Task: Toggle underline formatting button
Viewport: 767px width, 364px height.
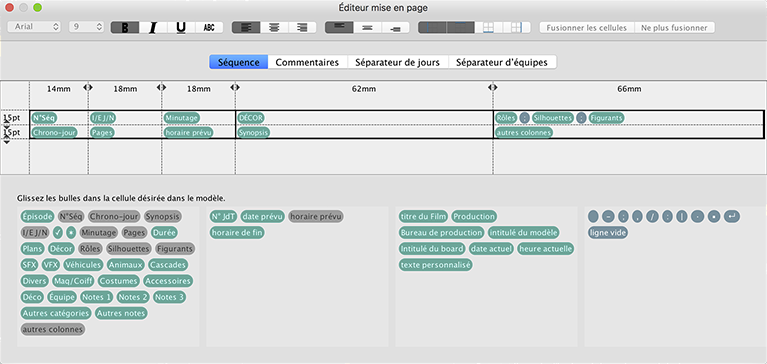Action: pyautogui.click(x=181, y=27)
